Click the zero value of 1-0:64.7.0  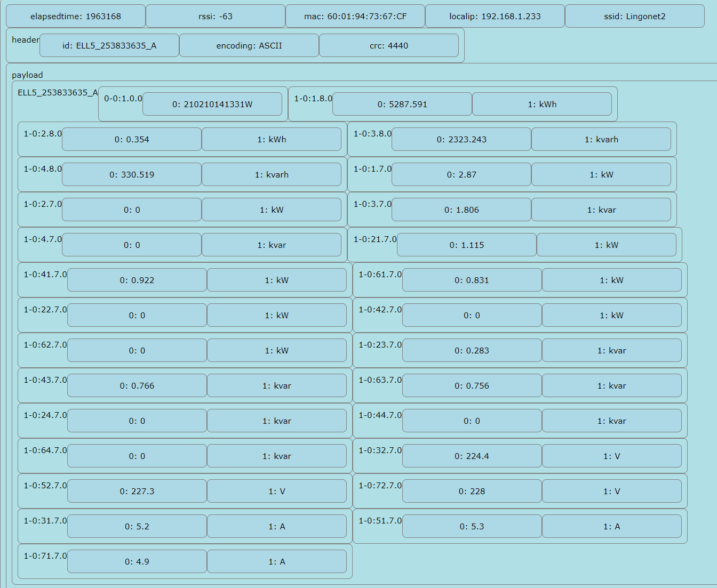point(137,456)
